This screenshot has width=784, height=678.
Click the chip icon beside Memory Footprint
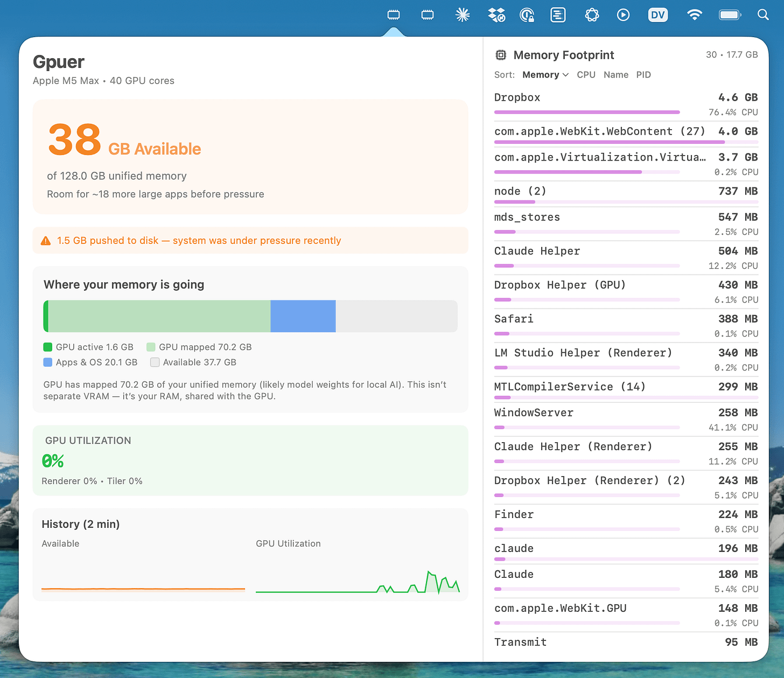click(501, 54)
